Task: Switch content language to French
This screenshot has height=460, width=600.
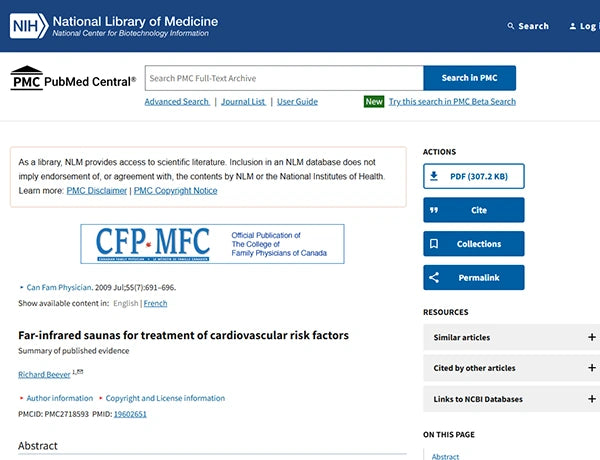Action: 155,303
